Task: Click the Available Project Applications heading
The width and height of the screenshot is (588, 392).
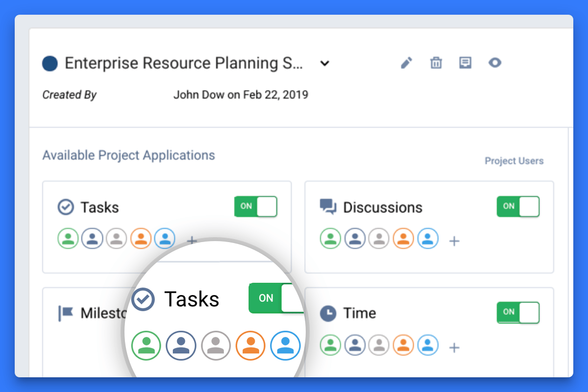Action: pos(129,155)
